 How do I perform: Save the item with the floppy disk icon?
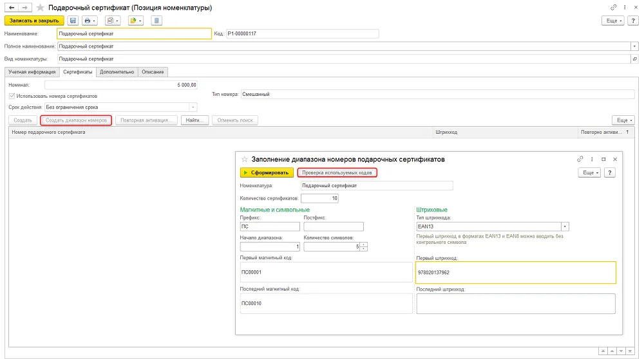(x=73, y=21)
